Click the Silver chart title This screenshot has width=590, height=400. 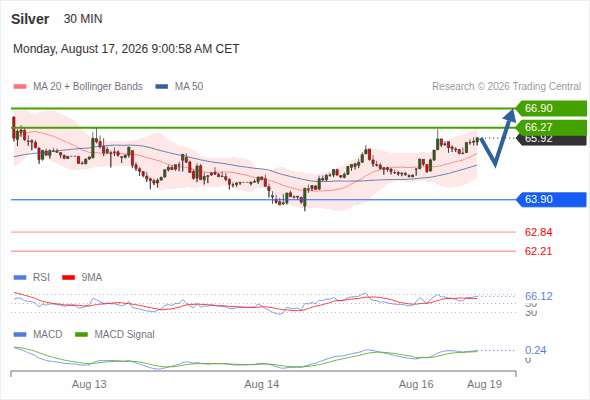pos(30,19)
